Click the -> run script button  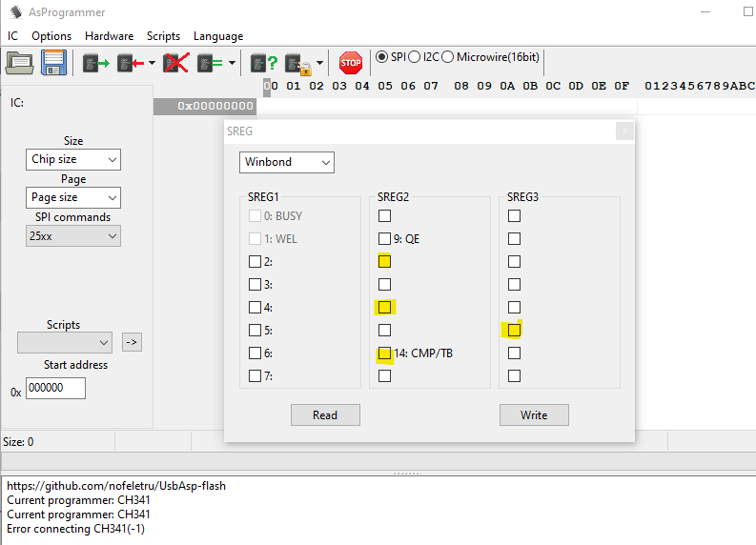(132, 342)
